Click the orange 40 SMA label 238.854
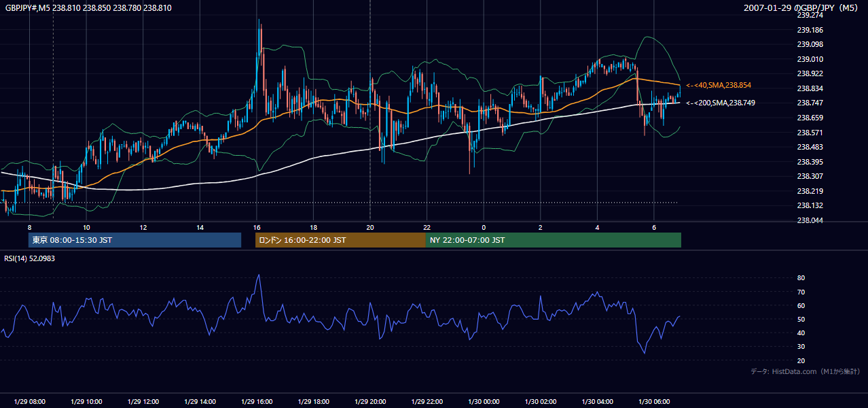Viewport: 868px width, 408px height. tap(719, 85)
